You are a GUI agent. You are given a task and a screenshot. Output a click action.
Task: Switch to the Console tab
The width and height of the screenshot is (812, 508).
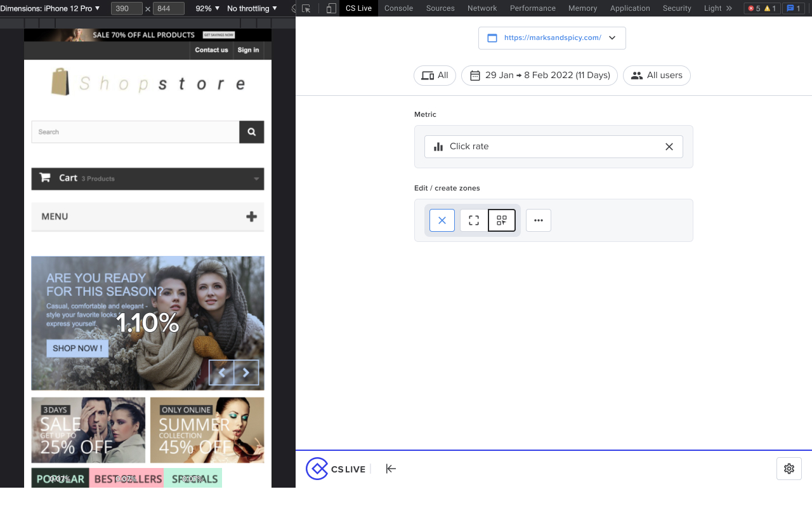tap(398, 8)
